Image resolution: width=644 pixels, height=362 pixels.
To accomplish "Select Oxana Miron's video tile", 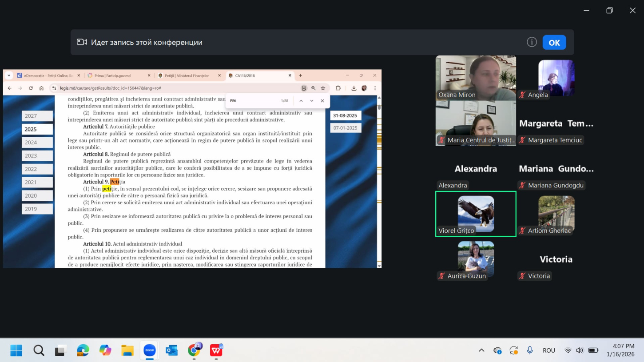I will [x=476, y=78].
